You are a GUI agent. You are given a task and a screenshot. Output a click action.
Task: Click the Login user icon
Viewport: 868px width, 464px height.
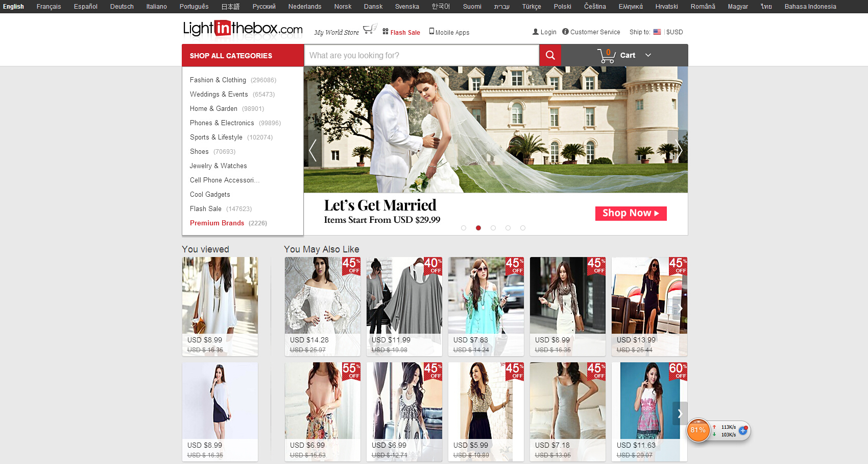(536, 32)
